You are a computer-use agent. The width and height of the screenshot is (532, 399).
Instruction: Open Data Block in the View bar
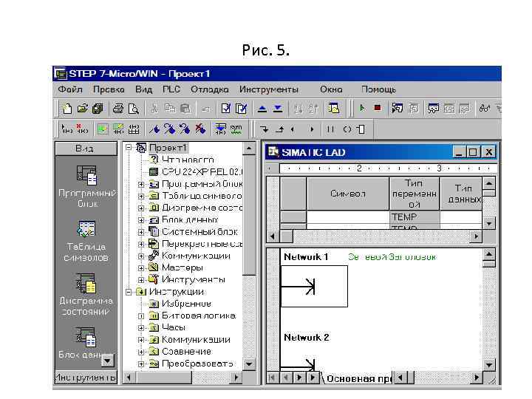[x=86, y=344]
